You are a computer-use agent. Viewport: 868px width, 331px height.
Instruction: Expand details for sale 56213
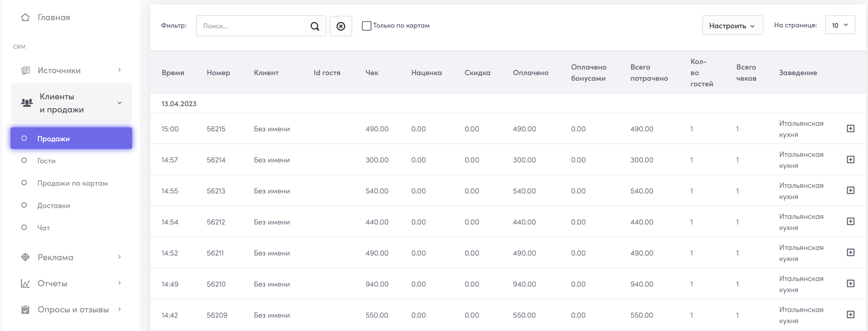point(851,190)
